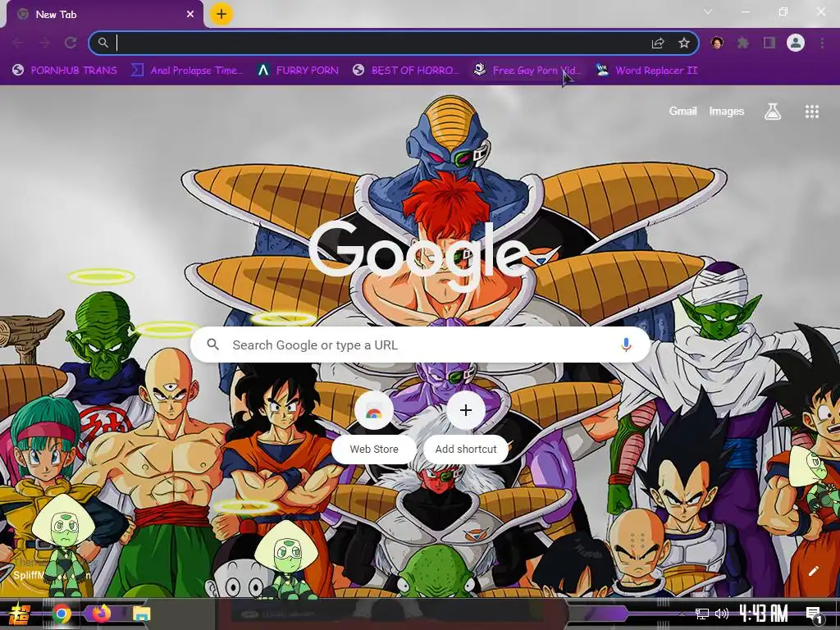Click the magnifier icon in the Google search box
Screen dimensions: 840x630
coord(213,345)
